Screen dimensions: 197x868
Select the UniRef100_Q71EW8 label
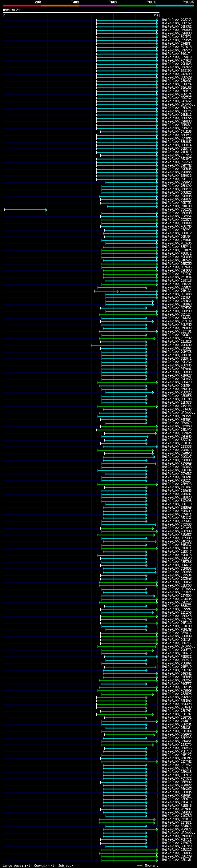176,132
